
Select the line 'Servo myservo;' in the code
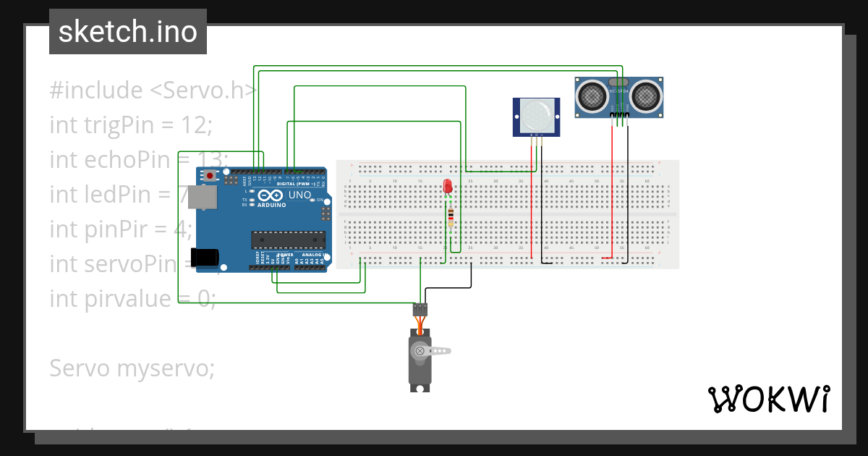131,368
